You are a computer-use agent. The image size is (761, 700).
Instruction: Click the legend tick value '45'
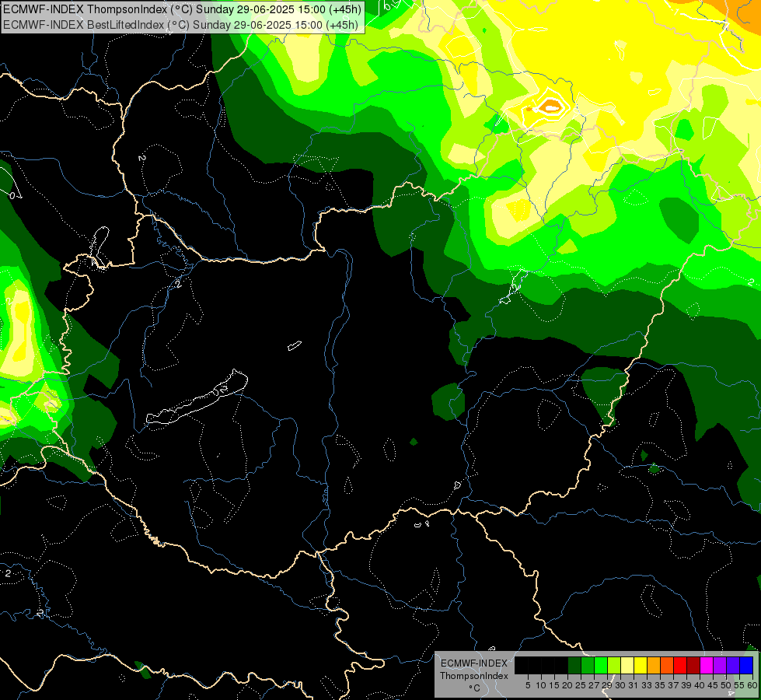point(713,685)
